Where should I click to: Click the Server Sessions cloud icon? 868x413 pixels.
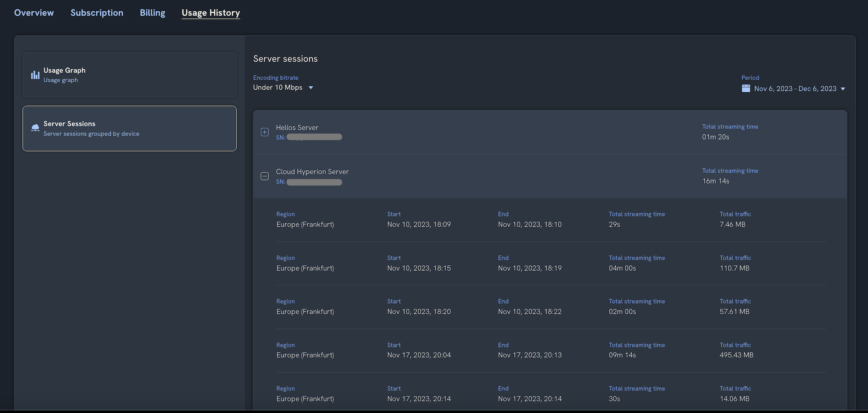click(35, 128)
